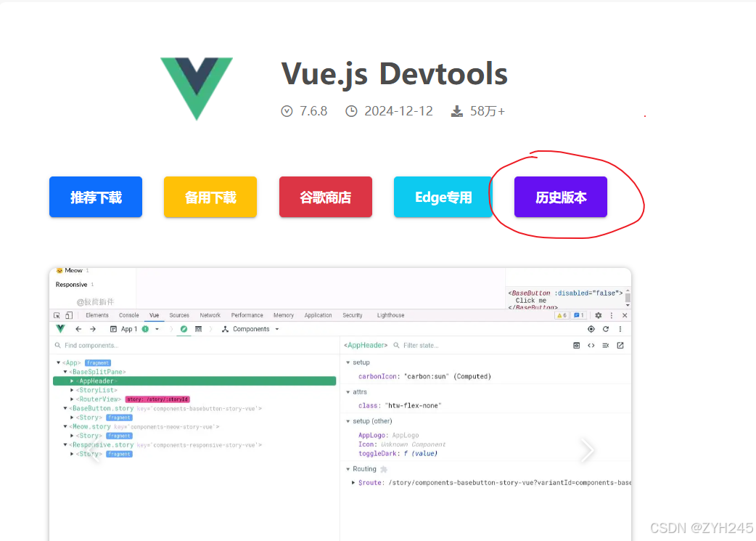756x541 pixels.
Task: Open DevTools tab bar kebab menu
Action: coord(612,315)
